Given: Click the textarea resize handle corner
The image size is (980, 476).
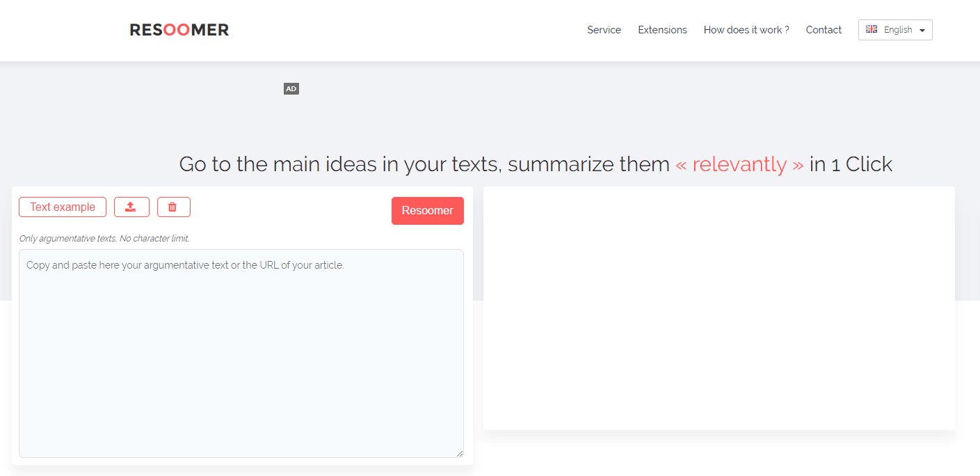Looking at the screenshot, I should (460, 454).
